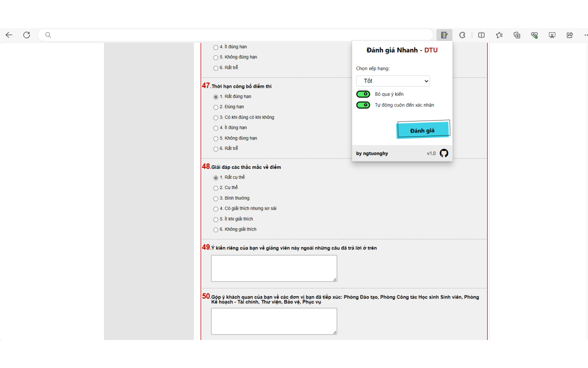Screen dimensions: 588x368
Task: Select '1. Rất cụ thể' under question 48
Action: click(216, 178)
